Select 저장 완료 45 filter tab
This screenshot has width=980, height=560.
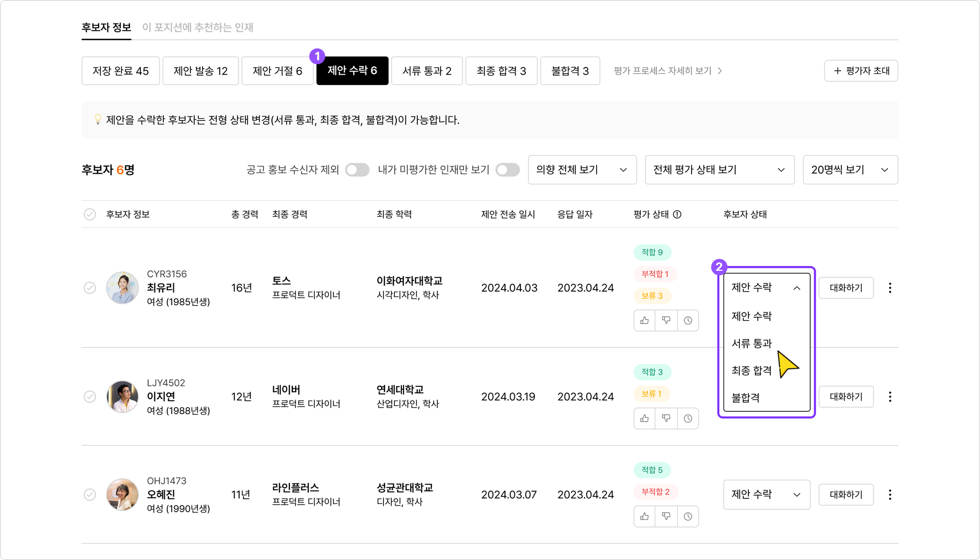tap(121, 71)
